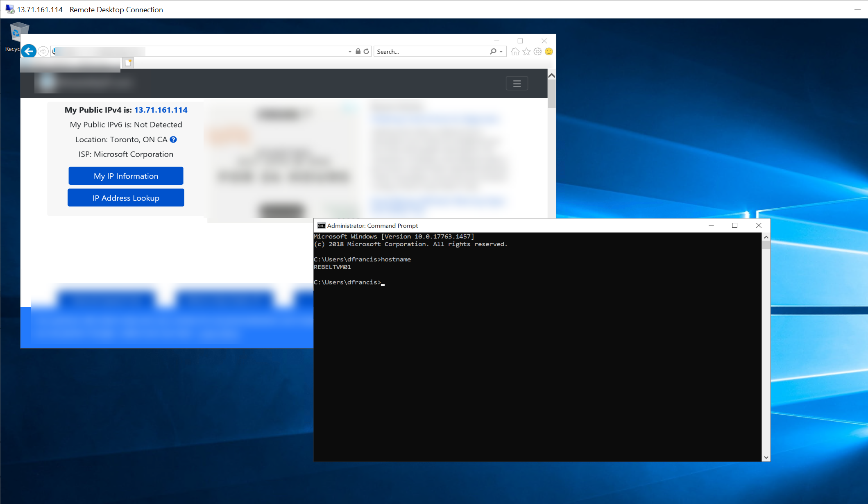The height and width of the screenshot is (504, 868).
Task: Expand the address bar dropdown arrow
Action: (x=350, y=52)
